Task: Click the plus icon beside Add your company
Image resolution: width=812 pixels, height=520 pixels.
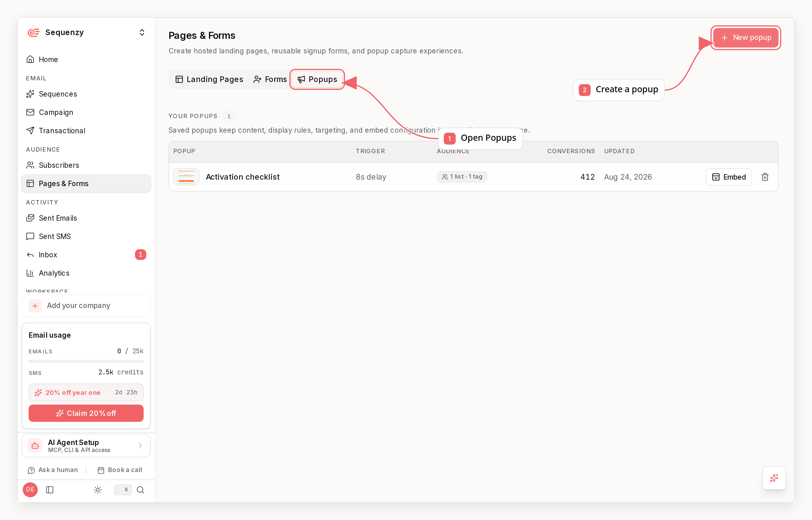Action: coord(35,306)
